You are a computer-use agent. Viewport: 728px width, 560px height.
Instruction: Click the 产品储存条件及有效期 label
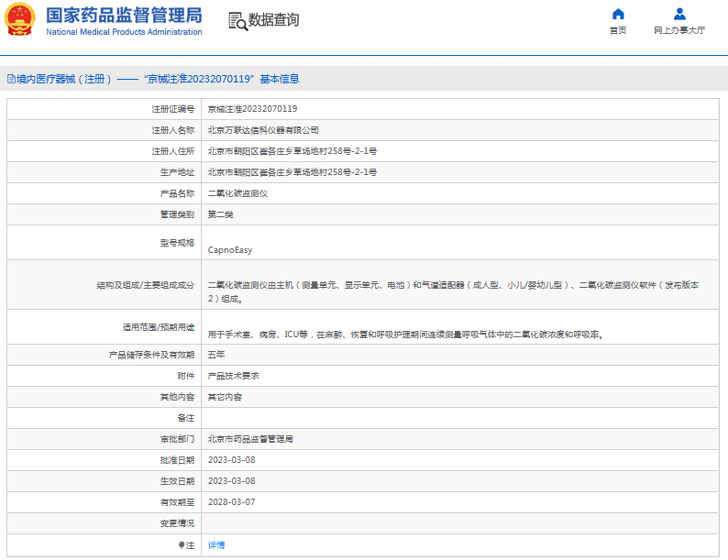click(x=152, y=355)
